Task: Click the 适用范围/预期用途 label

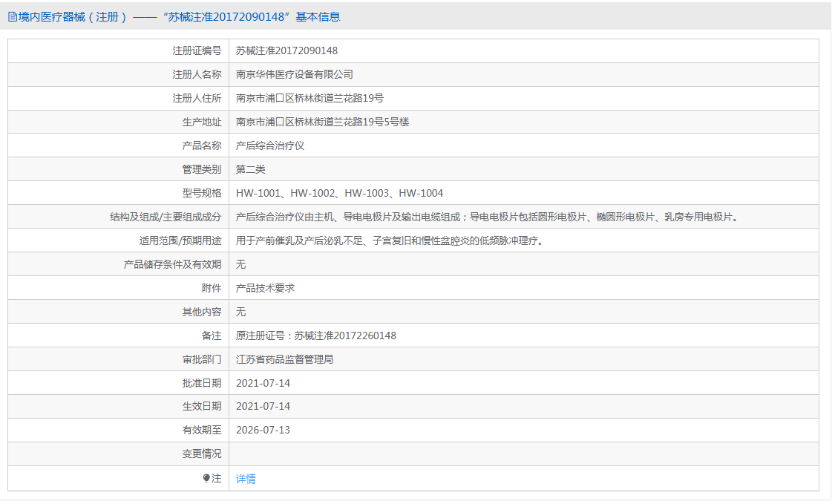Action: pos(180,240)
